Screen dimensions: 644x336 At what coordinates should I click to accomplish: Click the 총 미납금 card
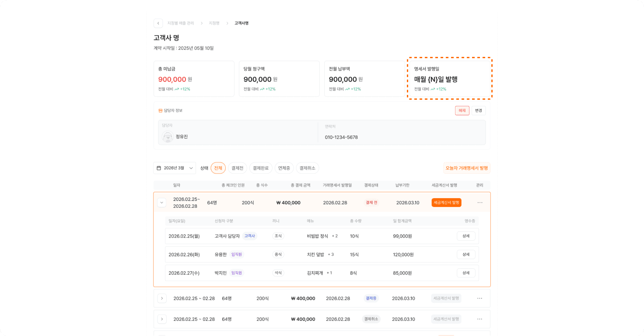[x=194, y=79]
